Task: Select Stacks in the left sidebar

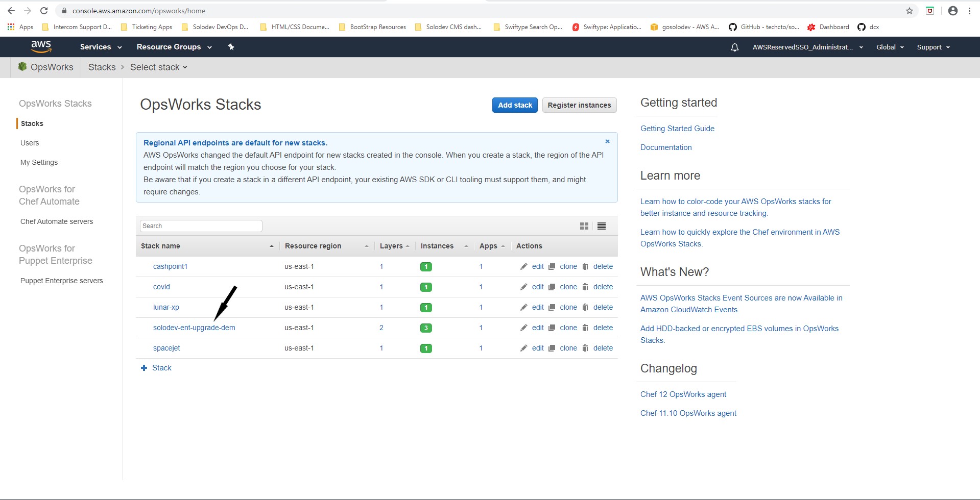Action: 32,123
